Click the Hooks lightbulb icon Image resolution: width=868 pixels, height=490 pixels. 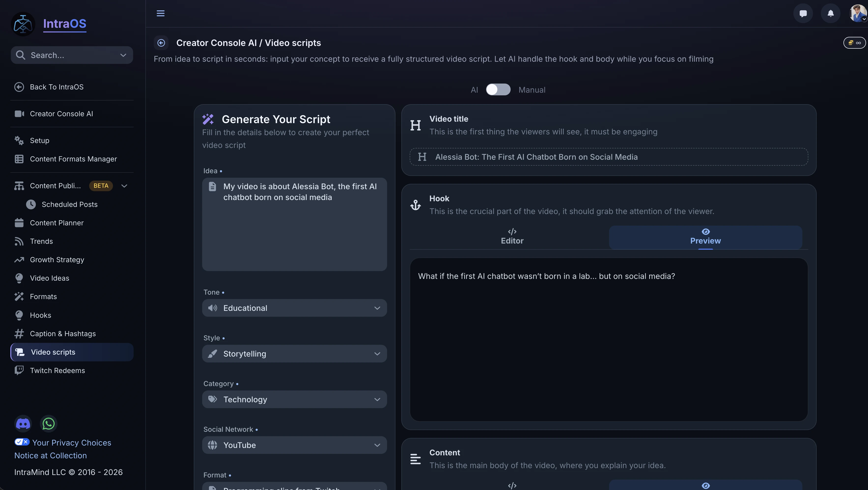pos(19,315)
